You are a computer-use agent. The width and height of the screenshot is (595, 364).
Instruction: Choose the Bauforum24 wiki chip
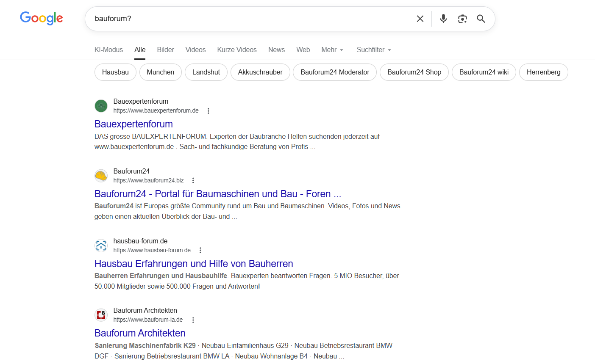pyautogui.click(x=484, y=72)
